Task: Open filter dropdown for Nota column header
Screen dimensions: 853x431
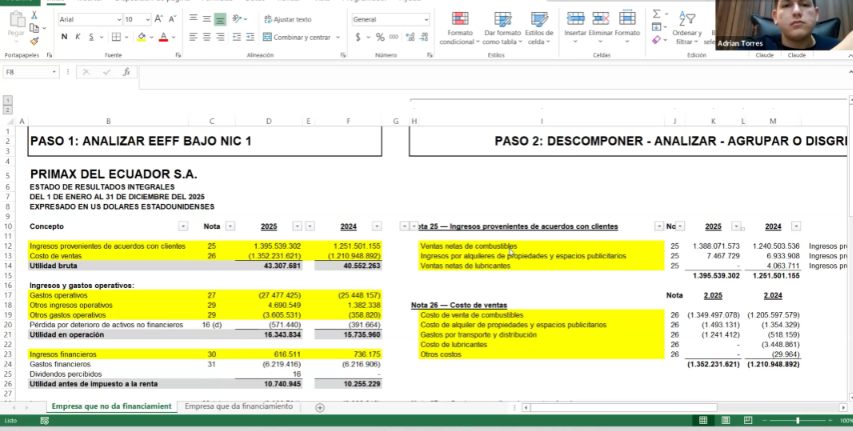Action: point(230,226)
